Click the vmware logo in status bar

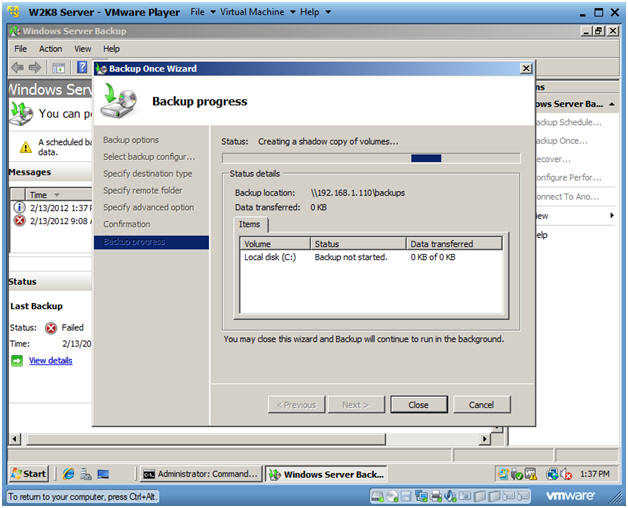570,496
